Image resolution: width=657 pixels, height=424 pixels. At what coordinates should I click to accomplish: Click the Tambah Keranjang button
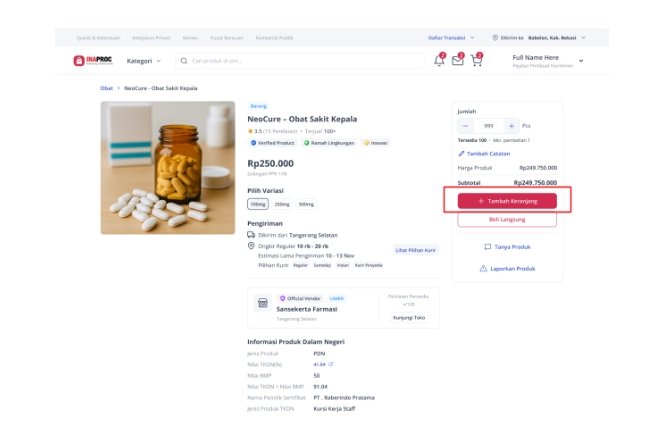coord(507,201)
